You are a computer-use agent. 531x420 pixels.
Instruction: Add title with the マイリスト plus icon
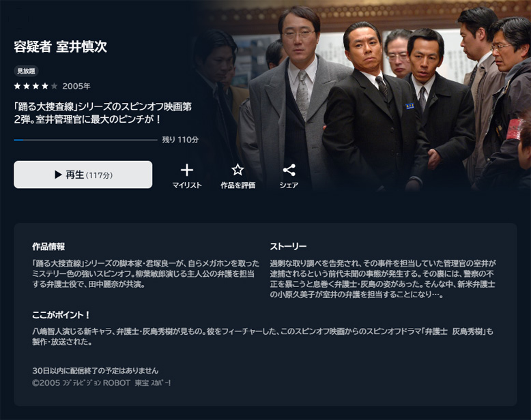[x=187, y=170]
